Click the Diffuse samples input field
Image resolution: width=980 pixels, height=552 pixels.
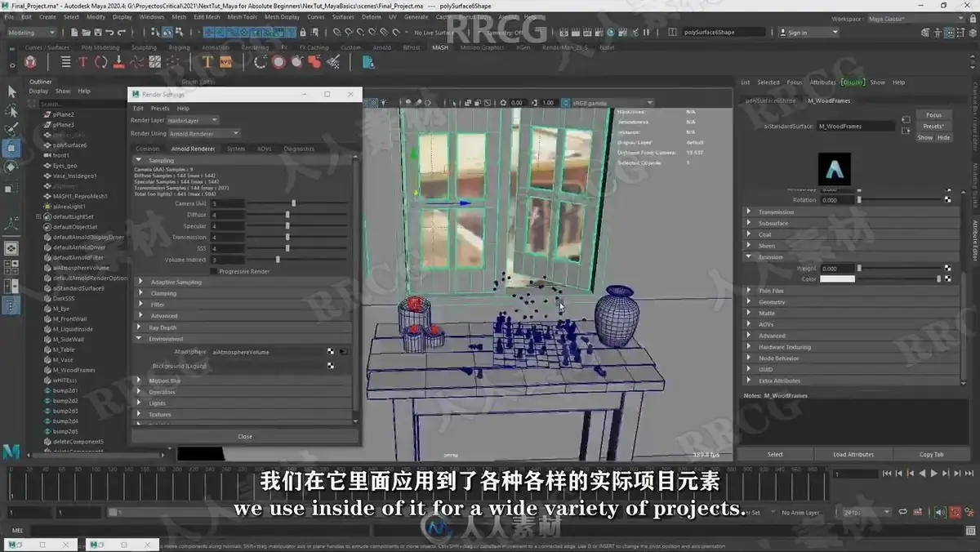(x=227, y=215)
